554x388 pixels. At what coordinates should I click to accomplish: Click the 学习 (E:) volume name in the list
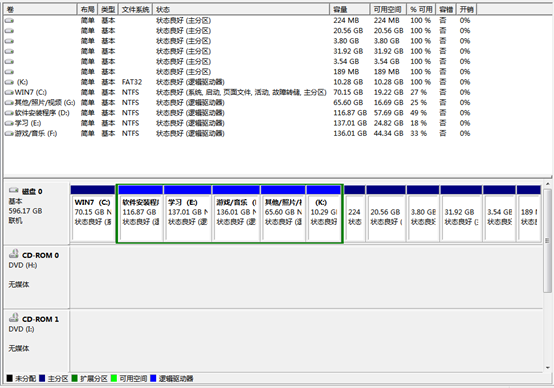tap(28, 123)
